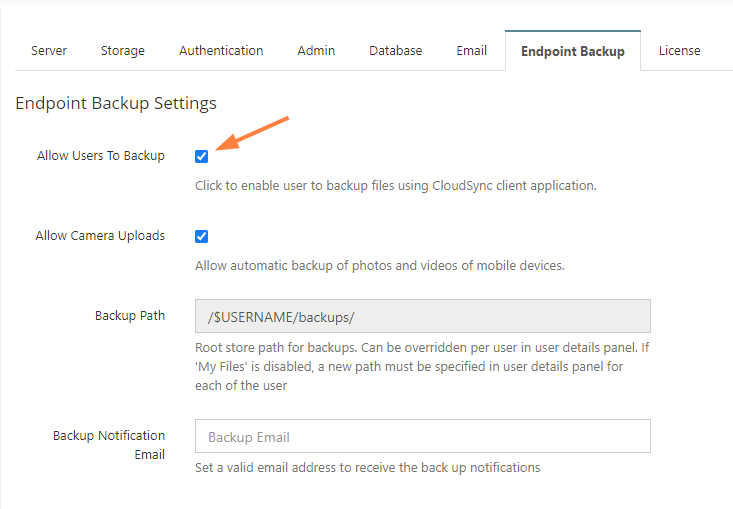Click the hint about valid email notifications

[x=367, y=467]
